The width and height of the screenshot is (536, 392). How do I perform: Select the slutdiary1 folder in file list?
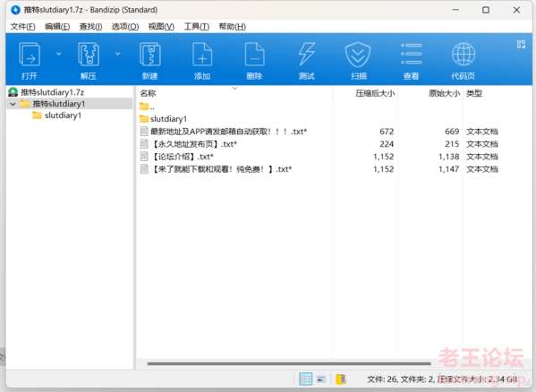click(168, 119)
